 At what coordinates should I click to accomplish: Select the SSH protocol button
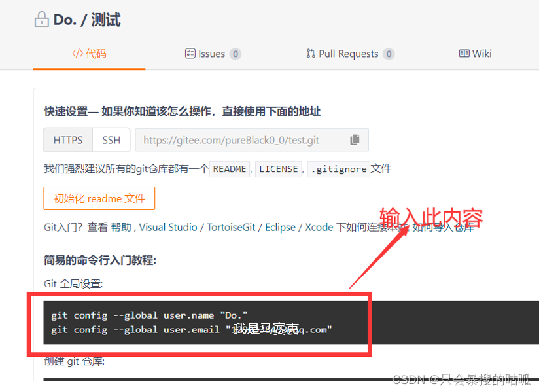tap(111, 140)
